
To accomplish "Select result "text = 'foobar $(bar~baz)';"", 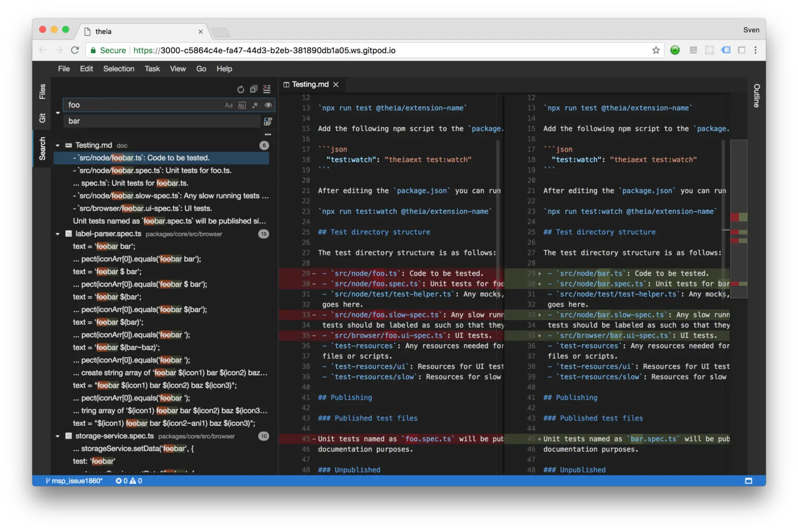I will point(161,348).
